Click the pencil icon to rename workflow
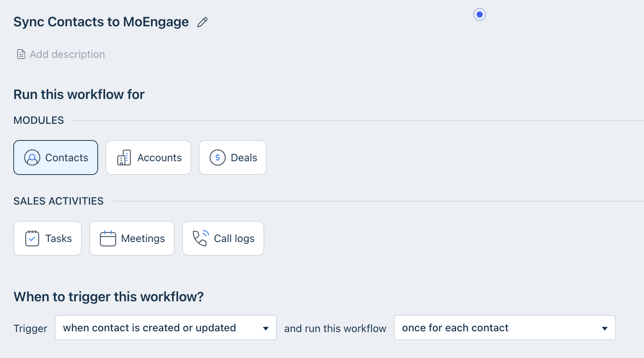The height and width of the screenshot is (358, 644). click(x=202, y=22)
